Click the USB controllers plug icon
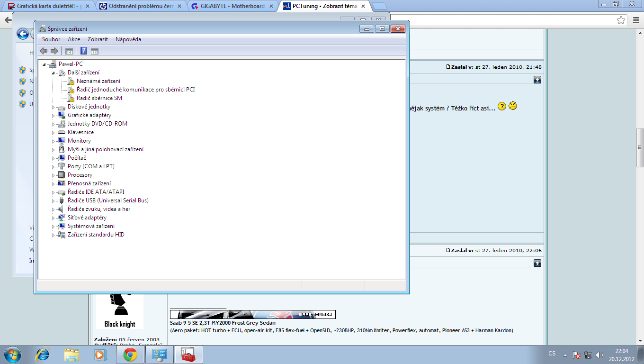Image resolution: width=644 pixels, height=364 pixels. (61, 200)
